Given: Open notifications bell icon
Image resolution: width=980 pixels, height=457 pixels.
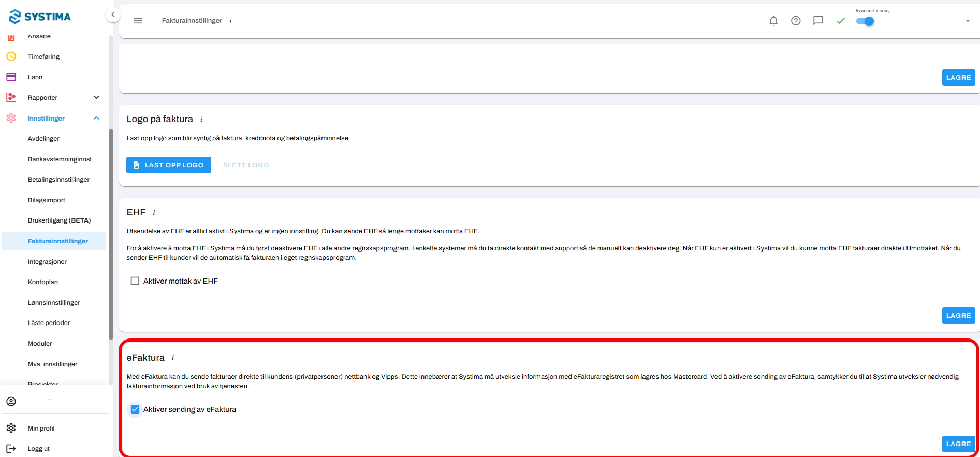Looking at the screenshot, I should (773, 21).
